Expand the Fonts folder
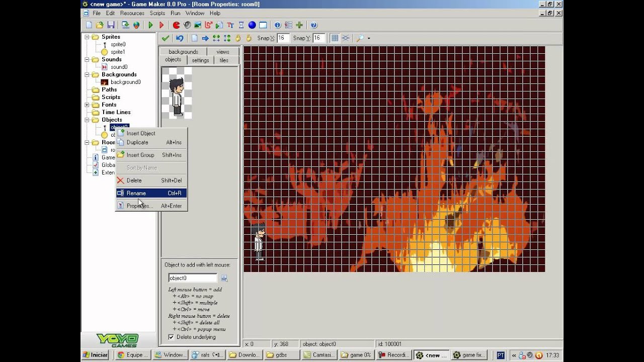This screenshot has height=362, width=644. tap(87, 105)
